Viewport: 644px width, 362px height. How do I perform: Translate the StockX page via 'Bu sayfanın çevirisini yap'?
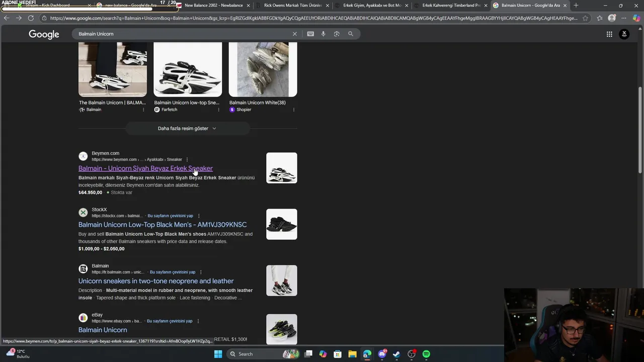click(x=170, y=216)
